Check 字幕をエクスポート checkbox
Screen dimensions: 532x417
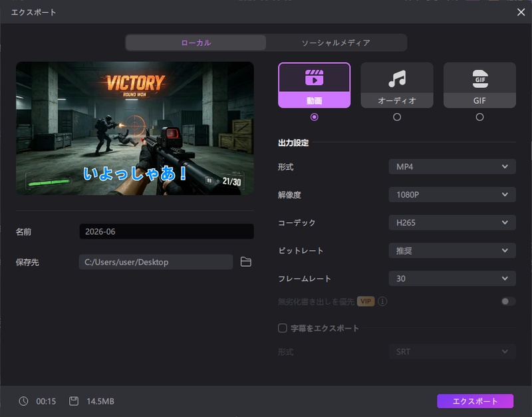click(x=282, y=328)
